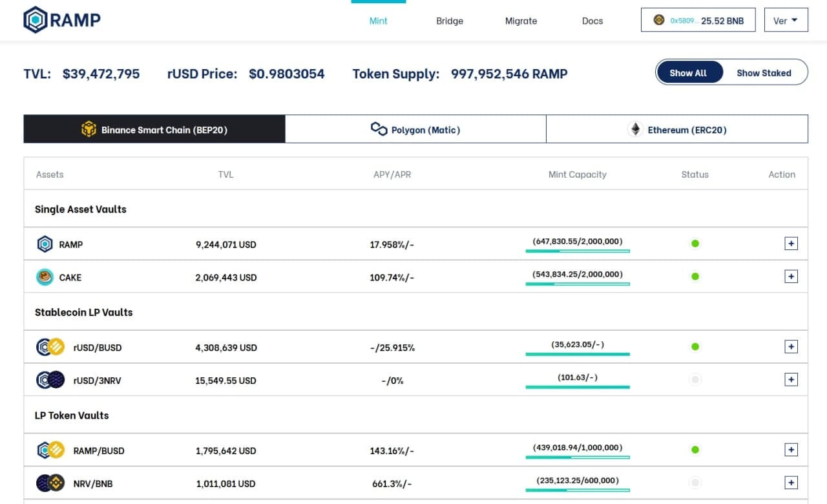
Task: Click wallet button showing 25.52 BNB
Action: click(x=698, y=20)
